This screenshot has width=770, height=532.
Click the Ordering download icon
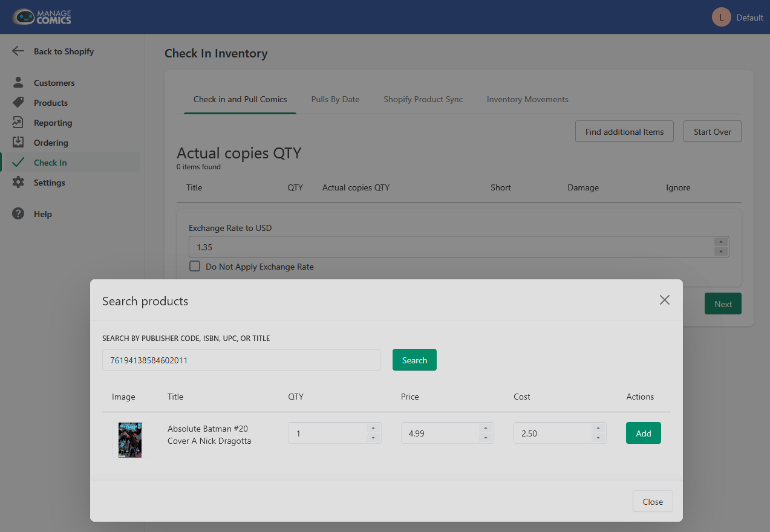tap(18, 143)
